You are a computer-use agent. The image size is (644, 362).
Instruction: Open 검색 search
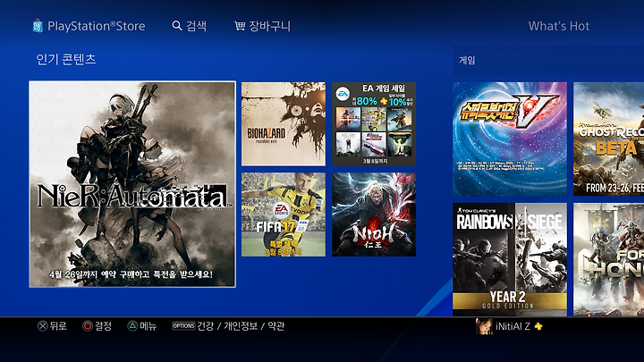coord(196,26)
